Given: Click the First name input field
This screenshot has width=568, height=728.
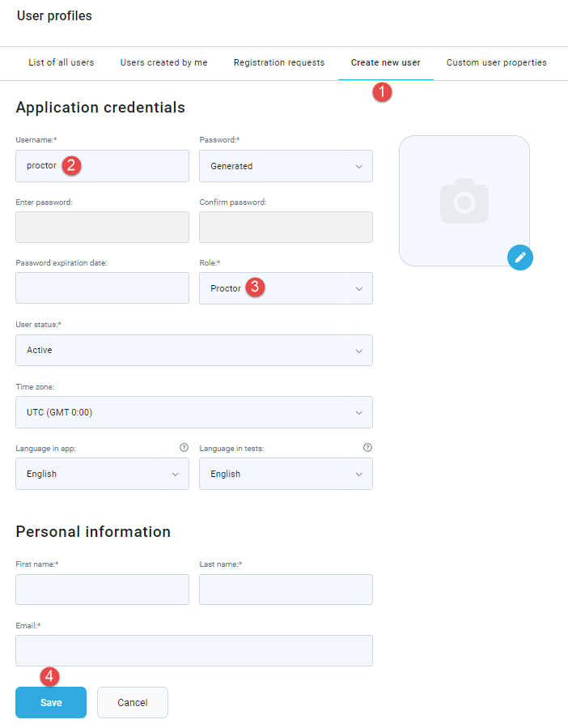Looking at the screenshot, I should (x=102, y=590).
